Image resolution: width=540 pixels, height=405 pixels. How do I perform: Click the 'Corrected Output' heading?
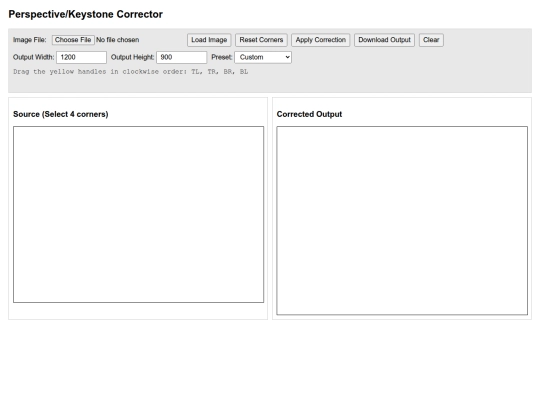[x=309, y=114]
